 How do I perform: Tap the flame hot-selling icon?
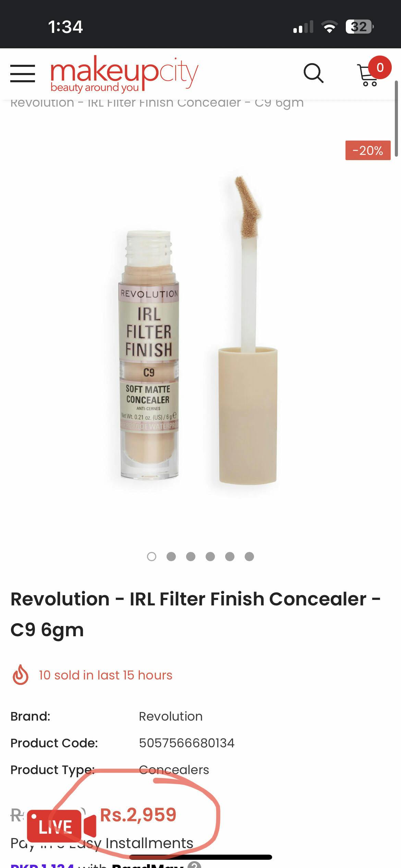point(21,675)
